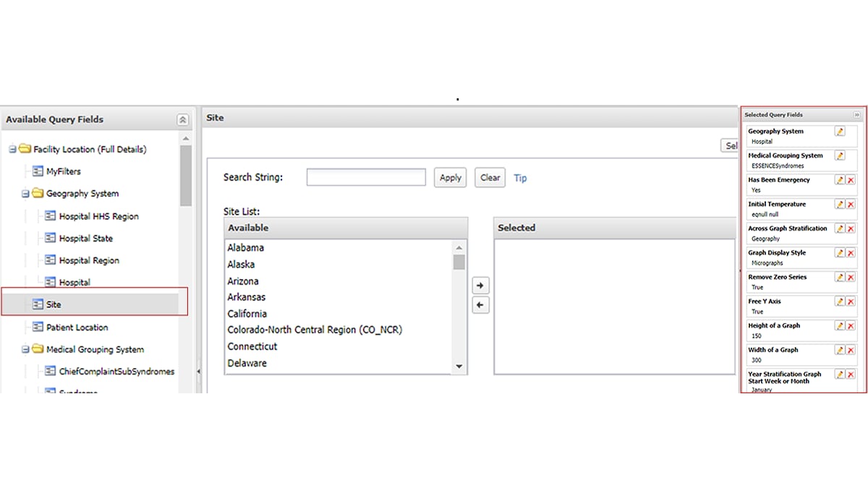Image resolution: width=868 pixels, height=488 pixels.
Task: Click right arrow to add selected site
Action: pos(480,286)
